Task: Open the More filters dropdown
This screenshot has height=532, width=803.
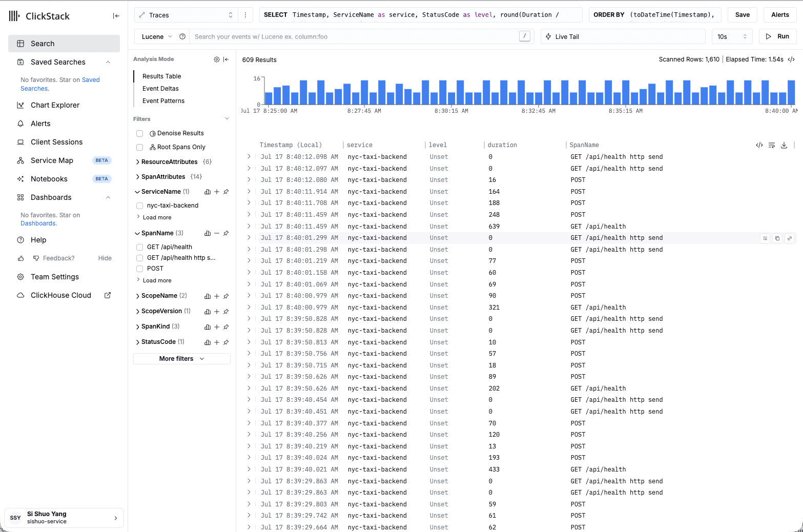Action: pyautogui.click(x=181, y=359)
